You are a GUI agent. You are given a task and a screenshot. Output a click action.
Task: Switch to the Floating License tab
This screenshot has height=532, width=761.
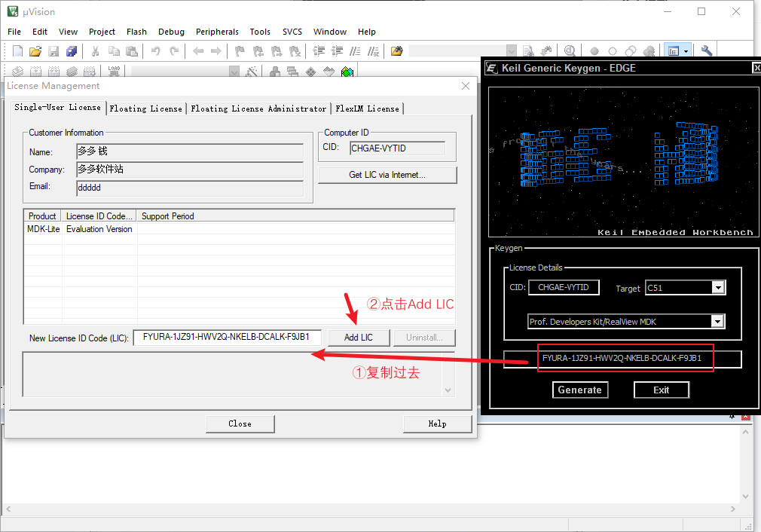[145, 109]
